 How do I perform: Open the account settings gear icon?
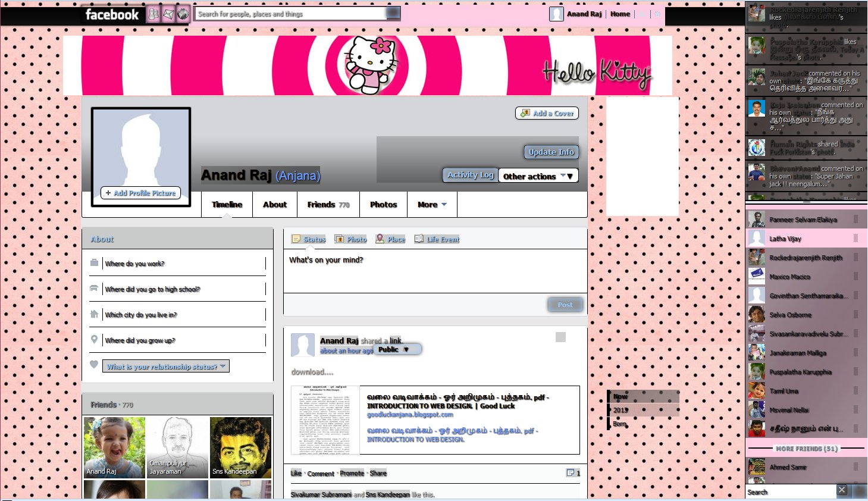coord(657,14)
